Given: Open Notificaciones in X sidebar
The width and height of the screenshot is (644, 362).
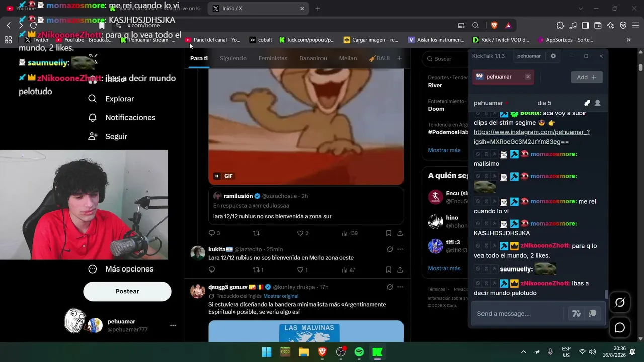Looking at the screenshot, I should coord(122,117).
